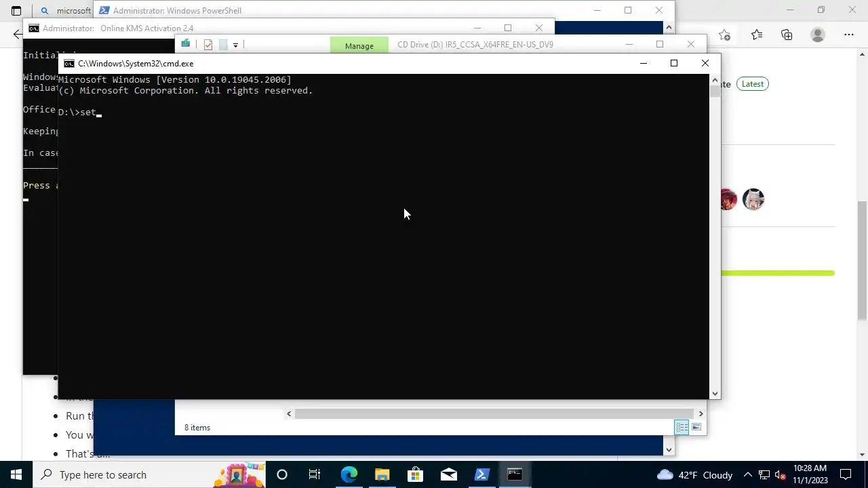
Task: Click right arrow on Explorer horizontal scrollbar
Action: click(701, 413)
